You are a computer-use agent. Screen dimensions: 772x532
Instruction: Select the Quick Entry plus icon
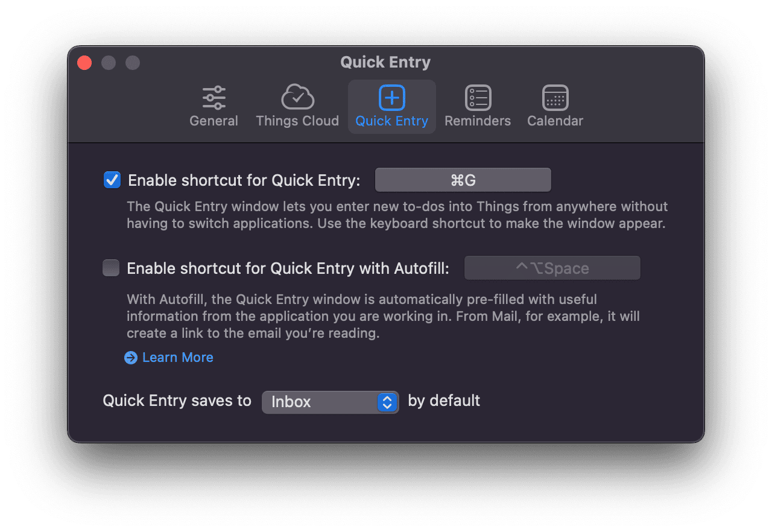click(391, 98)
